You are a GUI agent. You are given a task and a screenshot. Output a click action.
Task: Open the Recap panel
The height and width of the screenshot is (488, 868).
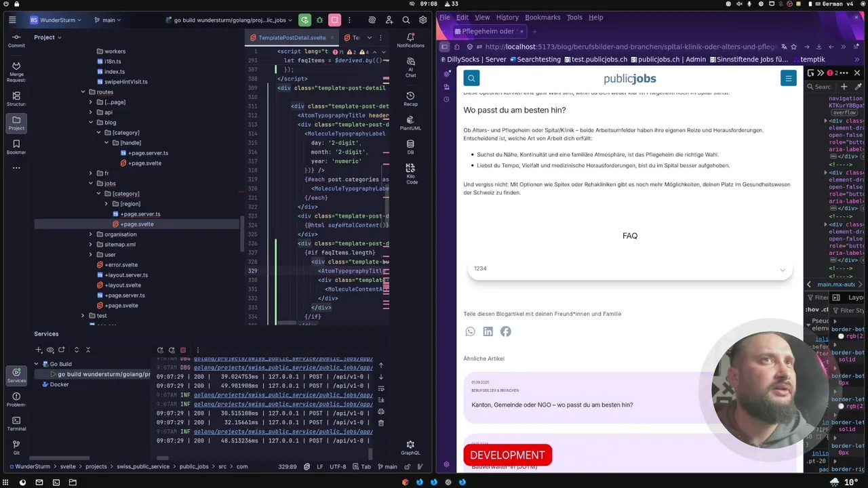(x=410, y=99)
